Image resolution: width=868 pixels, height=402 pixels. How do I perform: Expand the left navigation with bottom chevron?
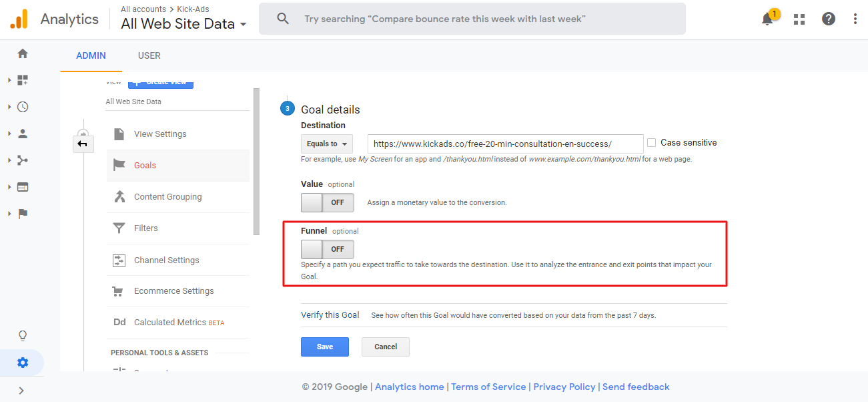tap(21, 391)
